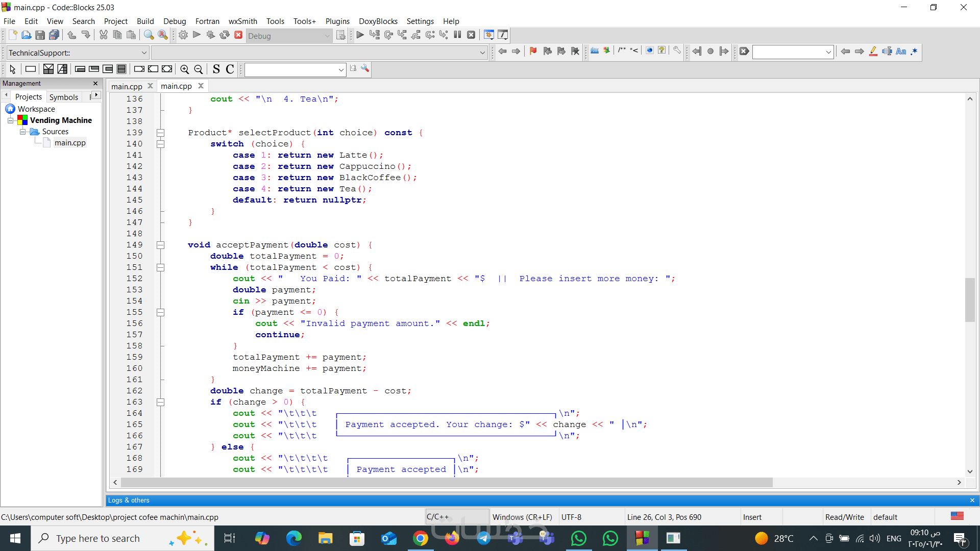Image resolution: width=980 pixels, height=551 pixels.
Task: Open the Debug build target dropdown
Action: pyautogui.click(x=327, y=36)
